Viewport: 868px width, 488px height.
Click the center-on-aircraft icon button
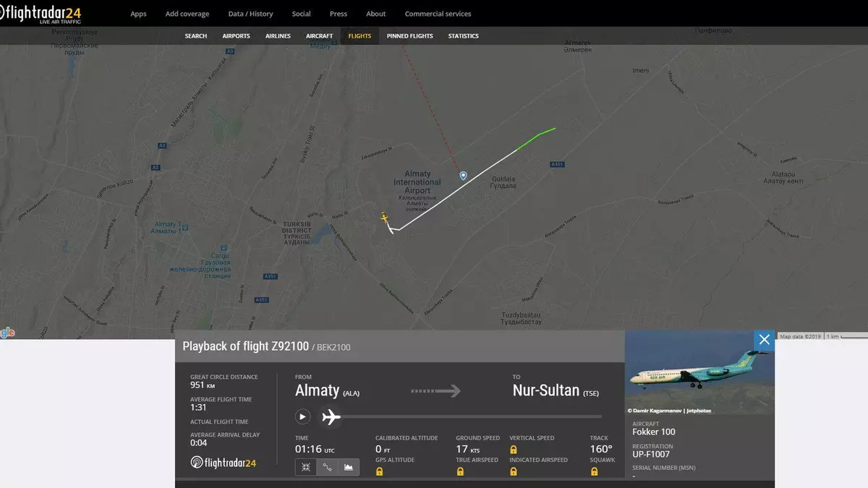(x=305, y=468)
